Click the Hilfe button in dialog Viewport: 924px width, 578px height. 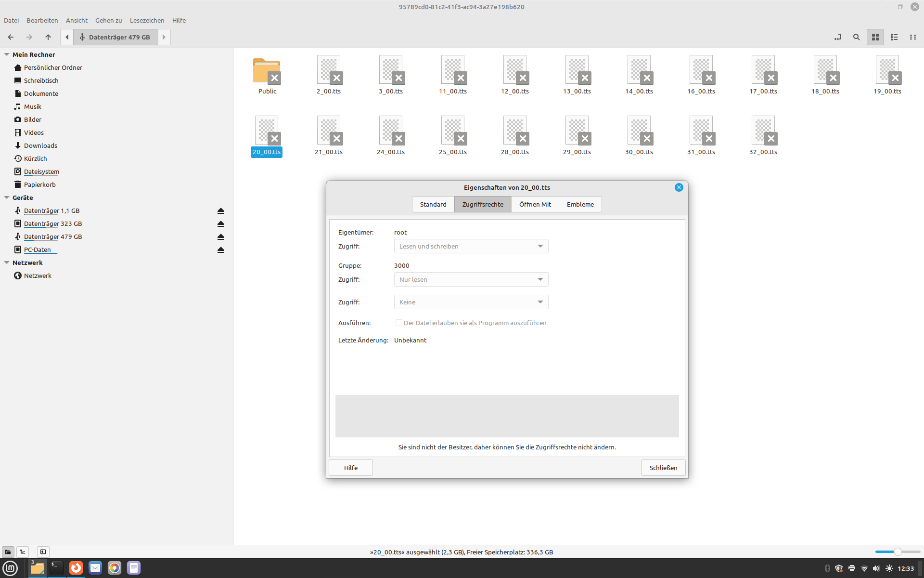(x=350, y=468)
